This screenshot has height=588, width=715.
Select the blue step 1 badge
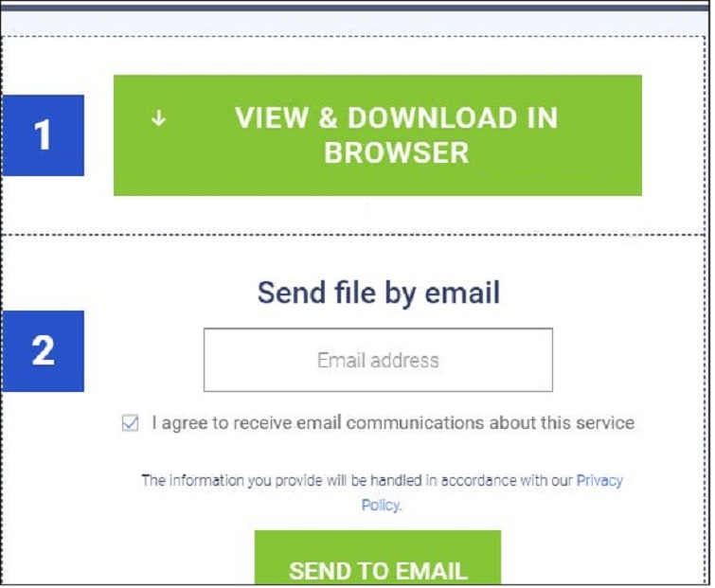click(x=43, y=135)
